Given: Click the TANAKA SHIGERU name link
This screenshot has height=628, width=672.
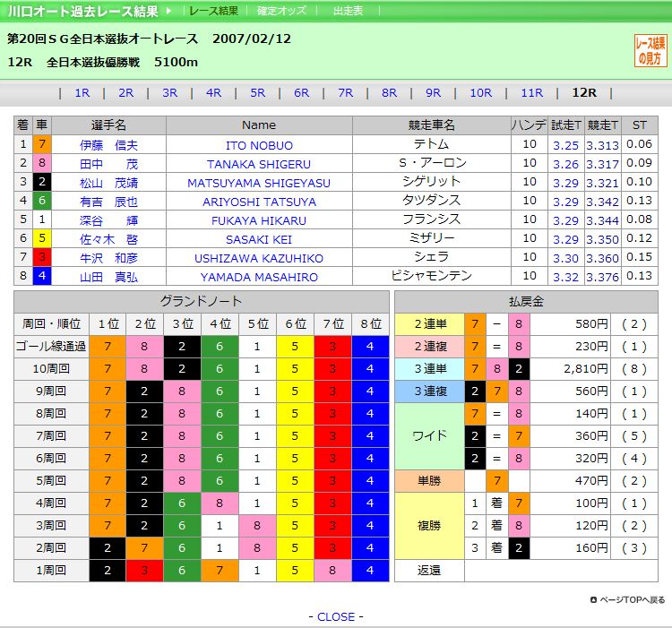Looking at the screenshot, I should [259, 165].
